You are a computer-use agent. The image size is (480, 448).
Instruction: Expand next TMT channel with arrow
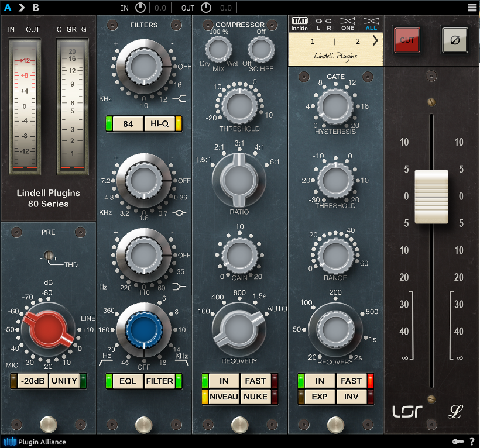tap(375, 41)
